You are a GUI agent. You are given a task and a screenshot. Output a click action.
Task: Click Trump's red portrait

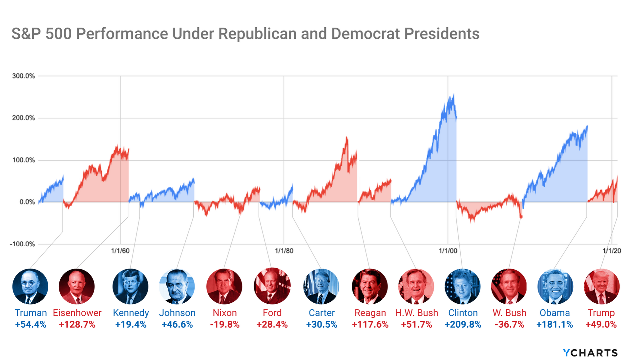602,287
